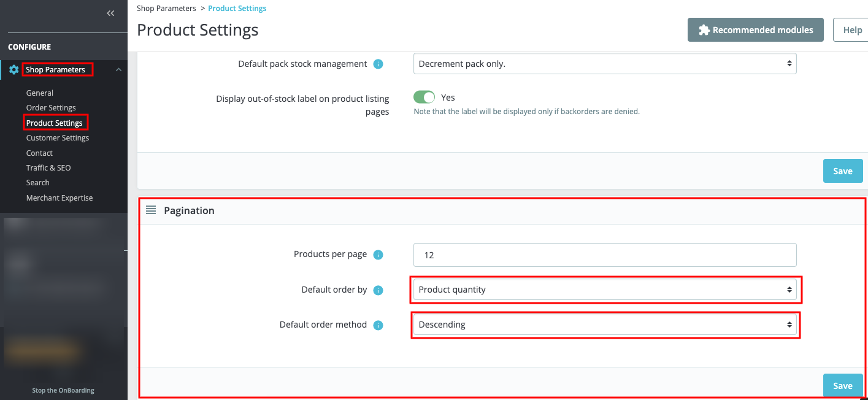Click info icon beside Default order by
This screenshot has height=400, width=868.
click(378, 290)
